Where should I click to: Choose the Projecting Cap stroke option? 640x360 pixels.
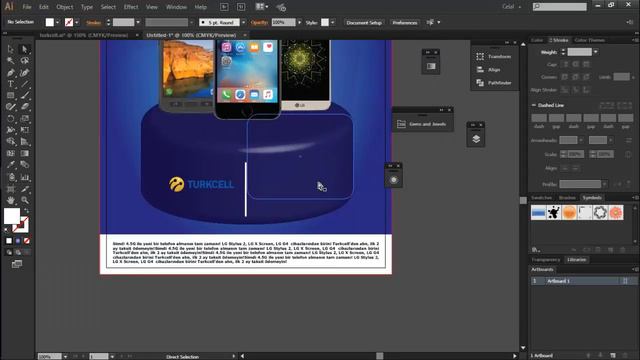coord(586,64)
